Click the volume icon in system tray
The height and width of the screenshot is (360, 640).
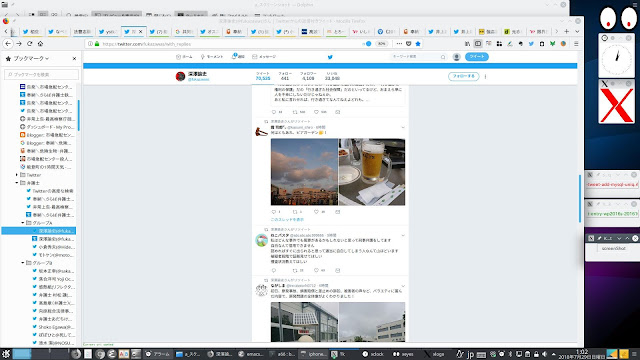tap(544, 354)
